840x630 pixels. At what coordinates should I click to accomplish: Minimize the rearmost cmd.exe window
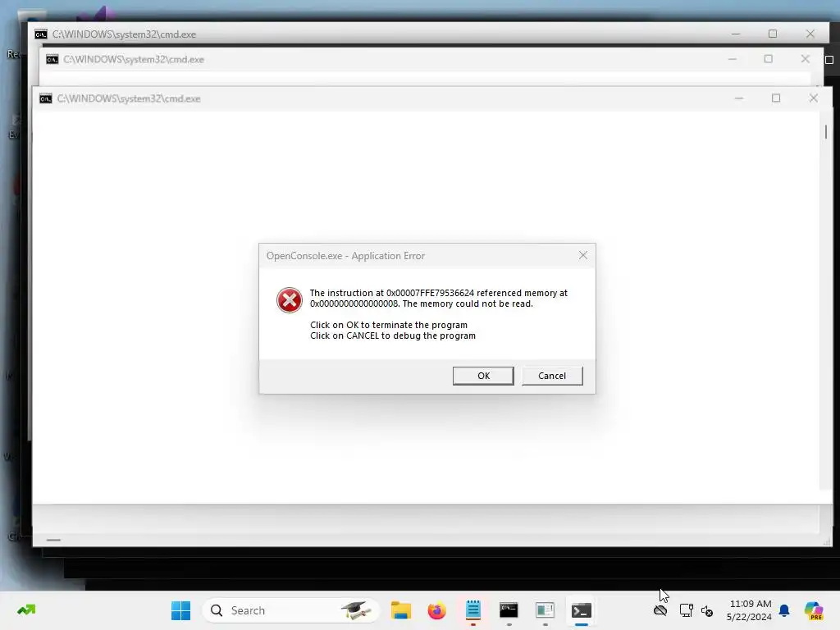(x=736, y=34)
